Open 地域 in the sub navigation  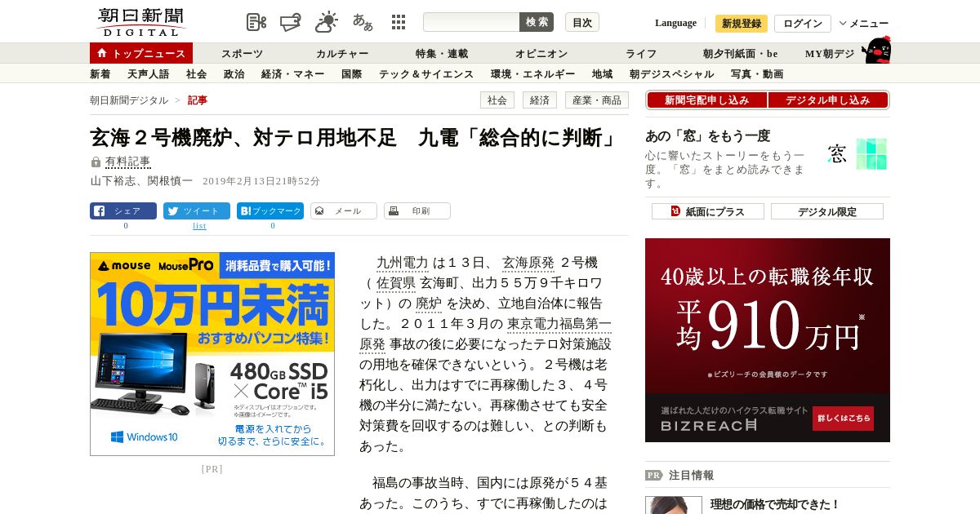point(603,74)
